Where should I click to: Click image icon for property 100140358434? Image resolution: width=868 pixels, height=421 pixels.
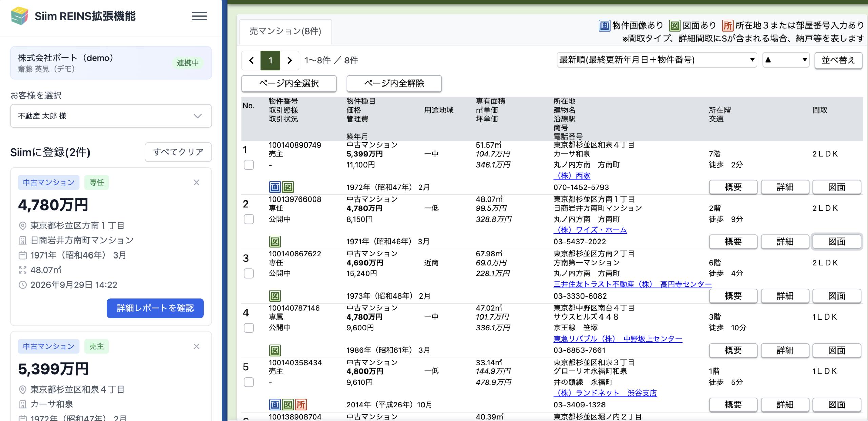[x=275, y=404]
